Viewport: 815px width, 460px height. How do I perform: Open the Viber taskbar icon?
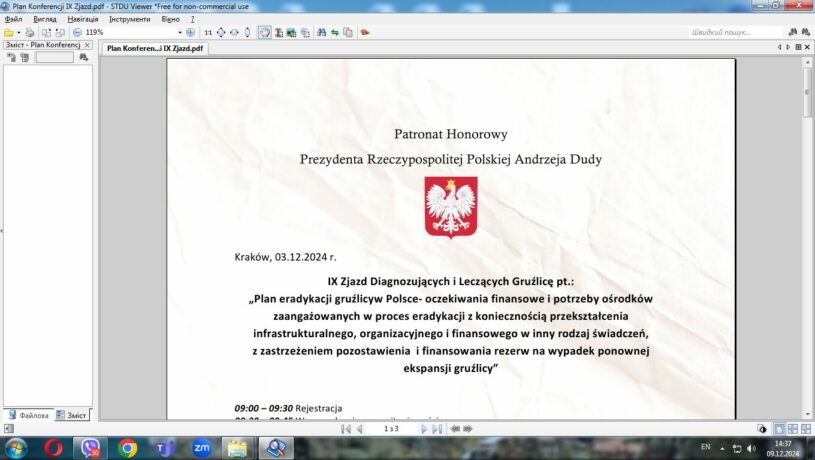pyautogui.click(x=91, y=448)
